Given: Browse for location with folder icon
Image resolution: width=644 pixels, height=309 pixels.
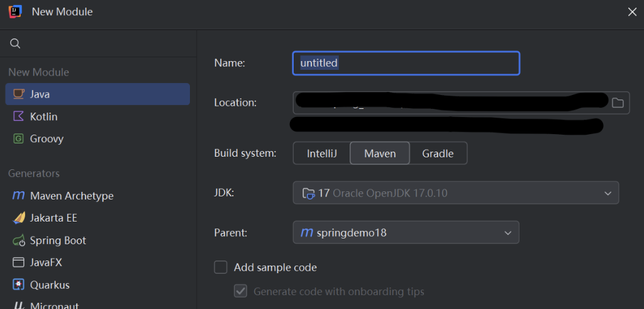Looking at the screenshot, I should 618,103.
